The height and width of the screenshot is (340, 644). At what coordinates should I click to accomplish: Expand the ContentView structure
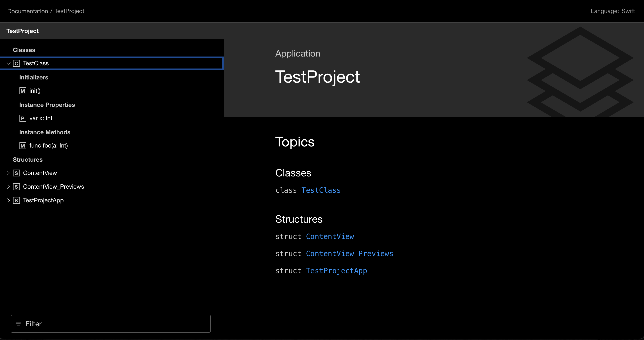point(9,173)
